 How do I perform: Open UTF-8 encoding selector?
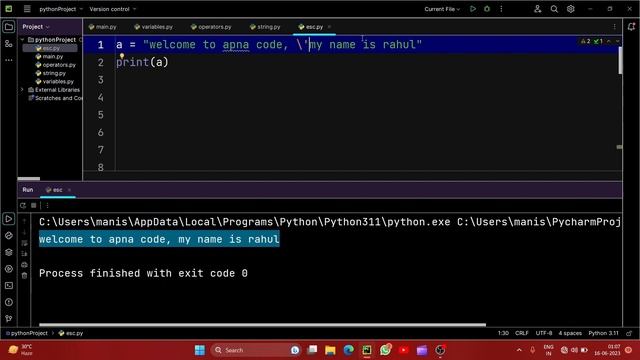544,333
